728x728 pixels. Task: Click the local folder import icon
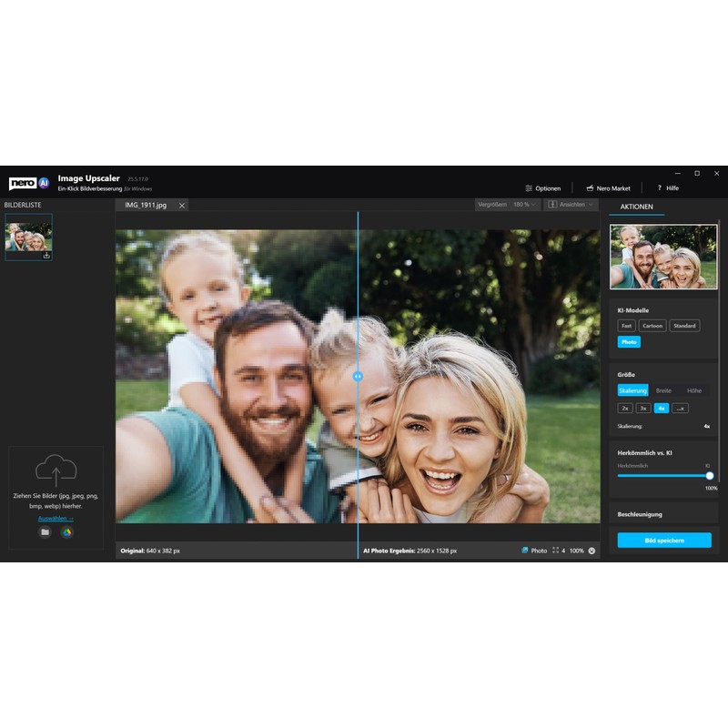click(45, 532)
